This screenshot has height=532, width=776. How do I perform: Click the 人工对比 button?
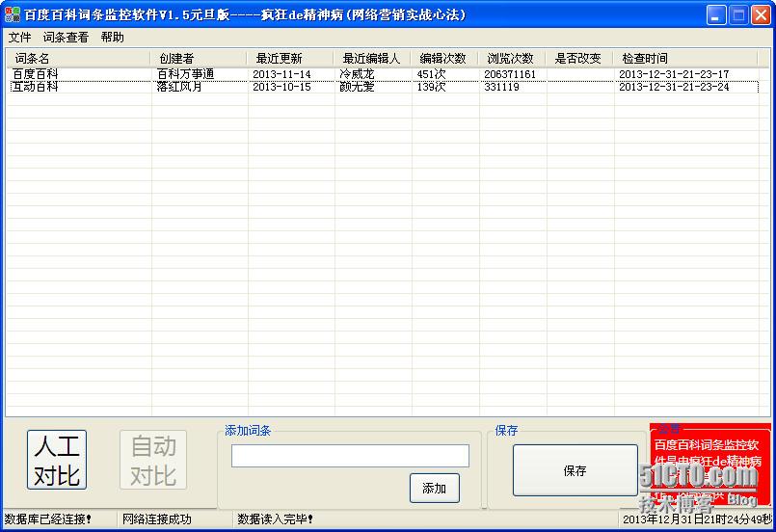tap(57, 460)
